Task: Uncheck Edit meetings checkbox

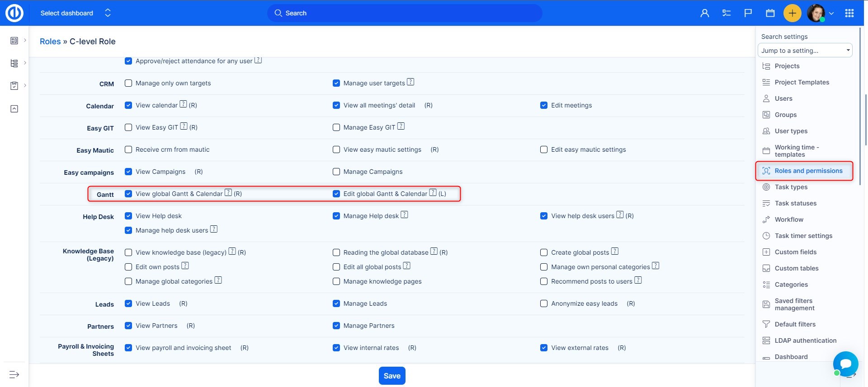Action: (544, 105)
